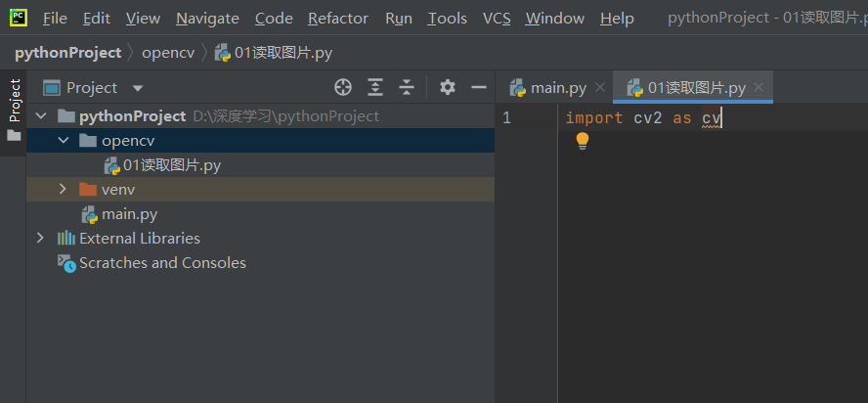Open the Help menu
The height and width of the screenshot is (403, 868).
coord(617,19)
